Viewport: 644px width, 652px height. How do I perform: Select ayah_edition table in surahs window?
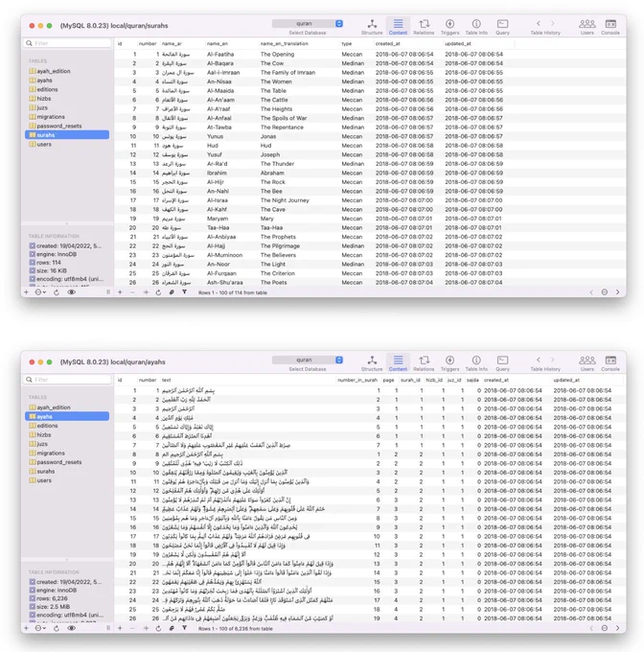(x=67, y=71)
